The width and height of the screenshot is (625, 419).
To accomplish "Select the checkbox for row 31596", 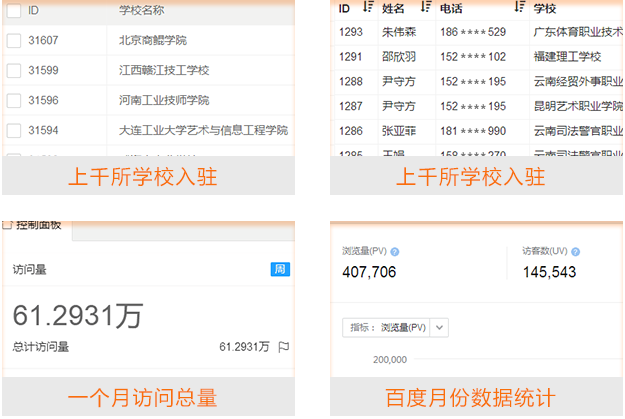I will (x=13, y=101).
